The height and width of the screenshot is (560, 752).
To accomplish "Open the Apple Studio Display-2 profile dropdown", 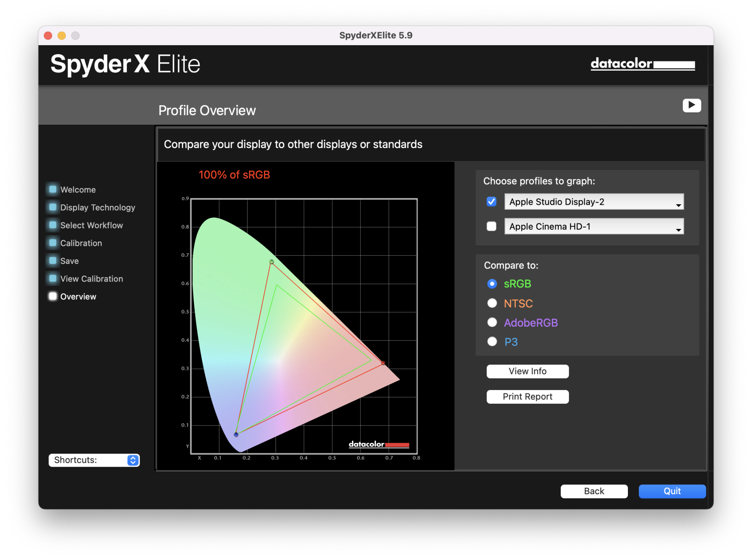I will coord(594,202).
